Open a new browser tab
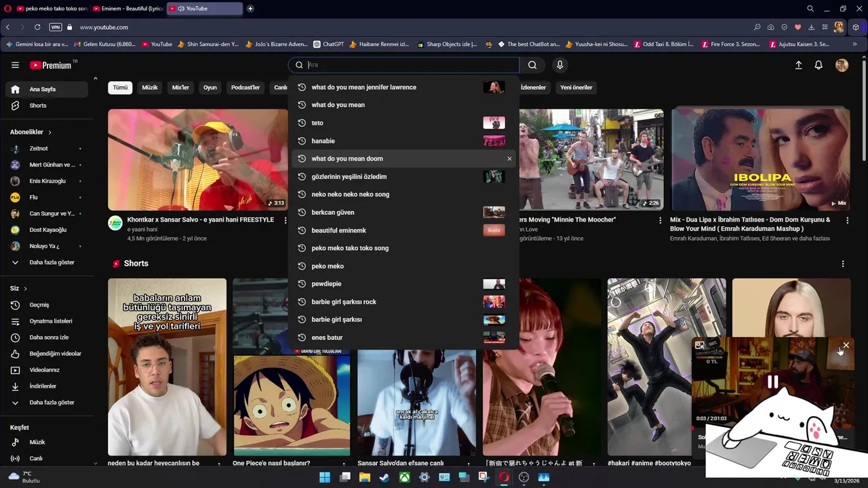The height and width of the screenshot is (488, 868). pyautogui.click(x=250, y=9)
